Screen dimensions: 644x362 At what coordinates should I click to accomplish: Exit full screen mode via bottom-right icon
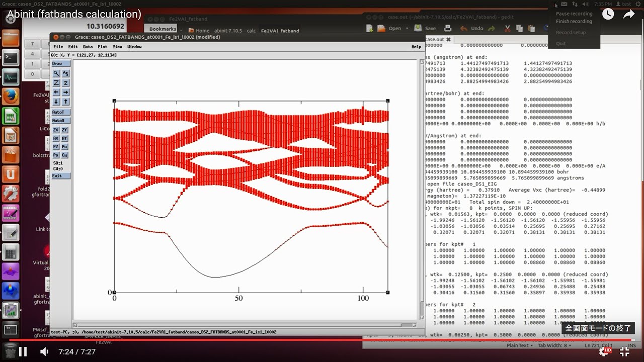(x=624, y=352)
